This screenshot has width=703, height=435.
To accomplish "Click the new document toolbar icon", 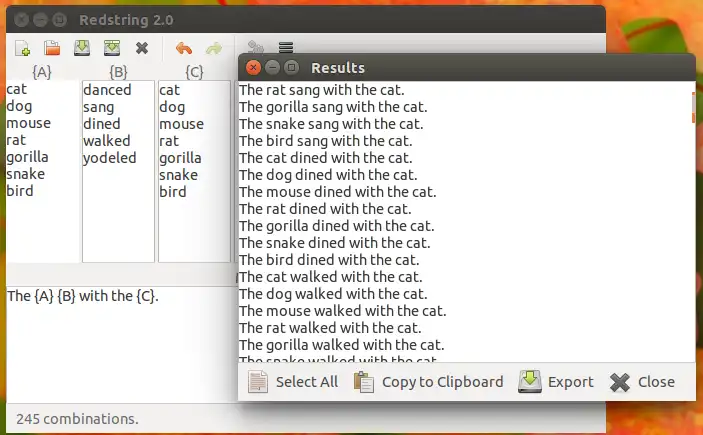I will 22,48.
